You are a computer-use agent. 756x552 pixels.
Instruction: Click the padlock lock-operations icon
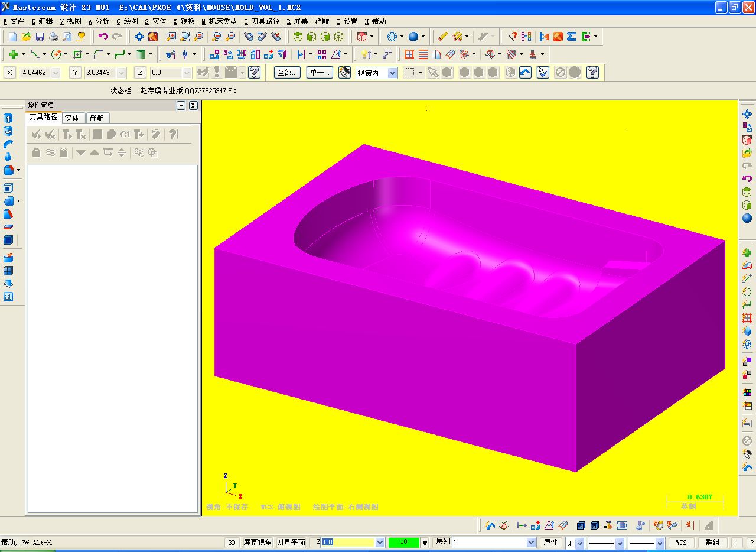coord(37,152)
